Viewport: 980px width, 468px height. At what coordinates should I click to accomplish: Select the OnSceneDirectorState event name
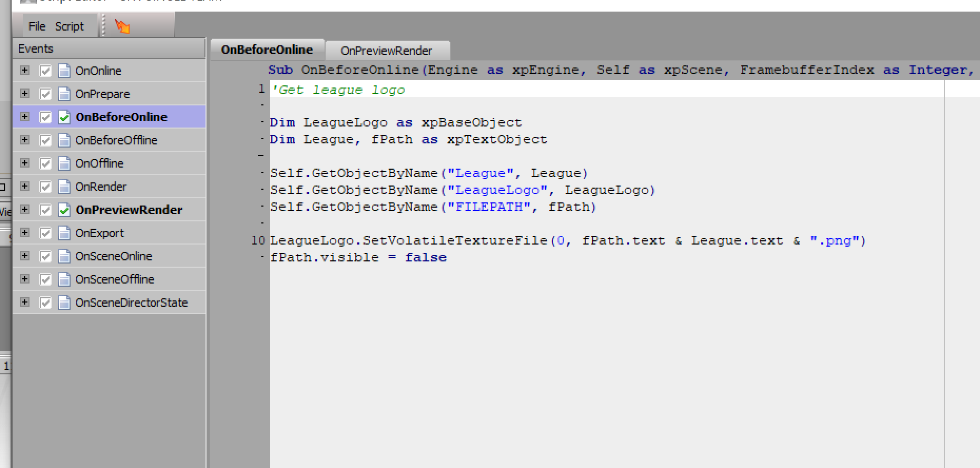[x=132, y=303]
